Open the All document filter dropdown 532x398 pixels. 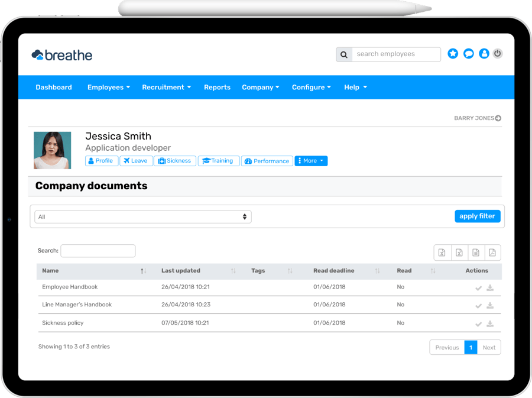142,217
